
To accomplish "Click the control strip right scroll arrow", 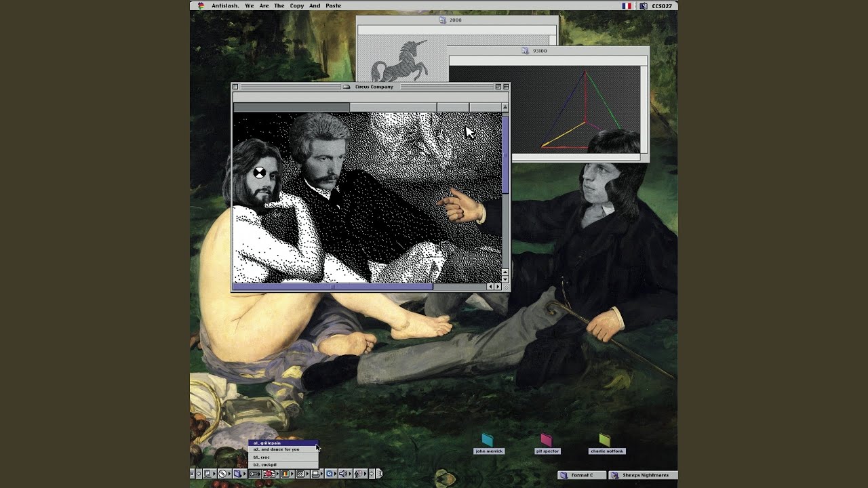I will pyautogui.click(x=372, y=474).
